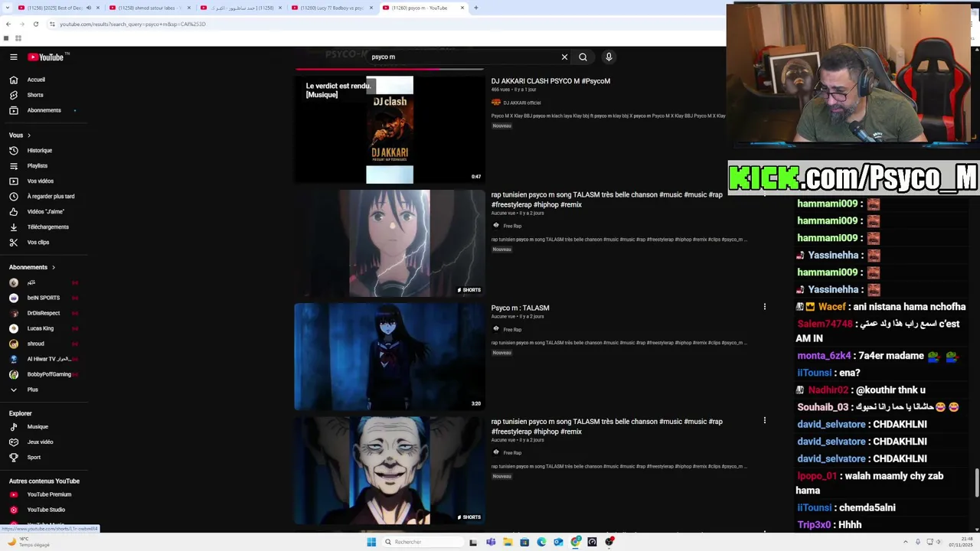Show hidden system tray icons

pyautogui.click(x=905, y=542)
